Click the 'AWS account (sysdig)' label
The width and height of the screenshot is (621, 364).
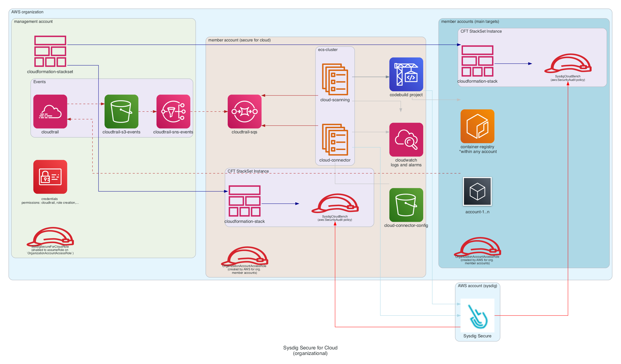[477, 286]
